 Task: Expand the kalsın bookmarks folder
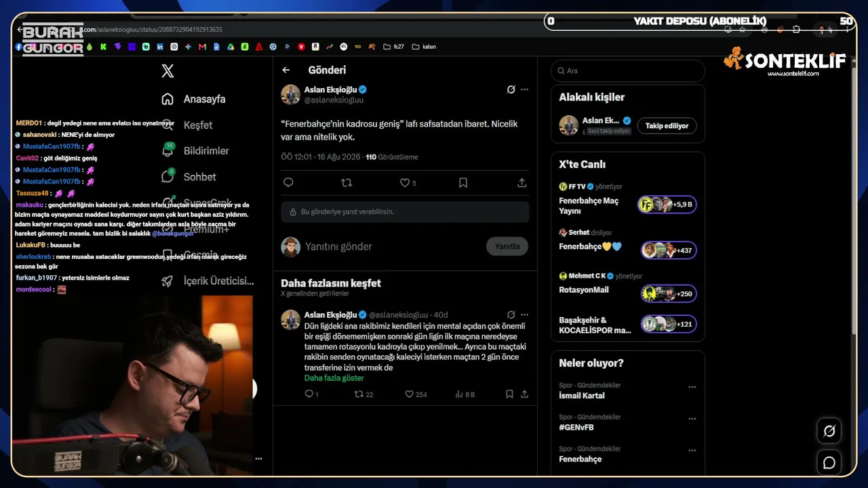pyautogui.click(x=424, y=47)
